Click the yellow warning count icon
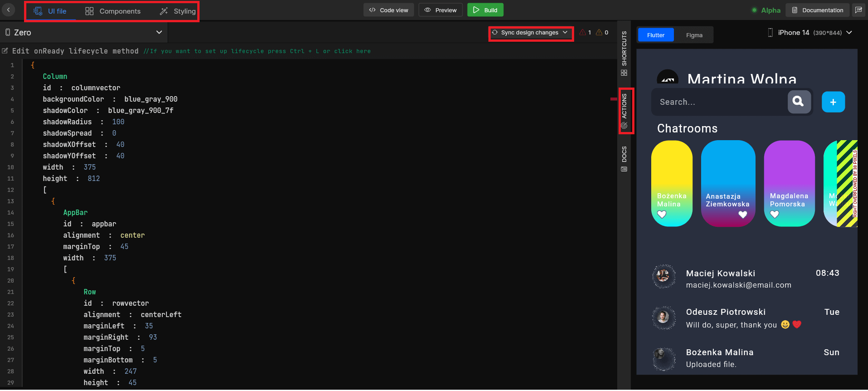The height and width of the screenshot is (391, 868). (599, 32)
